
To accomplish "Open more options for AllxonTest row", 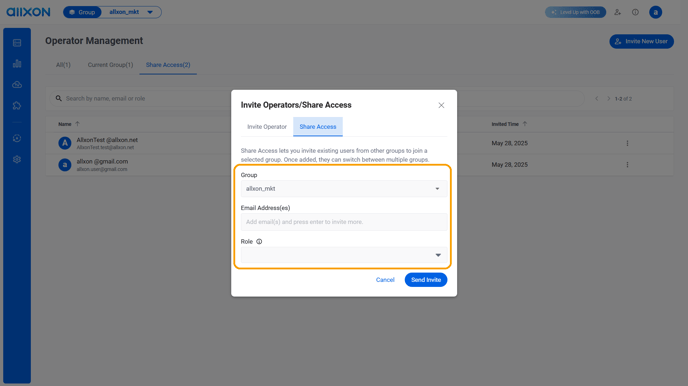I will [x=627, y=143].
